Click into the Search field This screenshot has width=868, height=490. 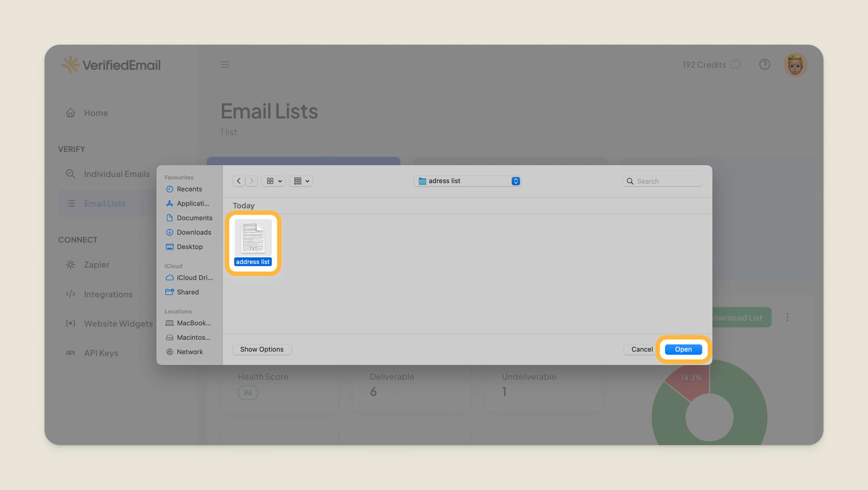662,181
